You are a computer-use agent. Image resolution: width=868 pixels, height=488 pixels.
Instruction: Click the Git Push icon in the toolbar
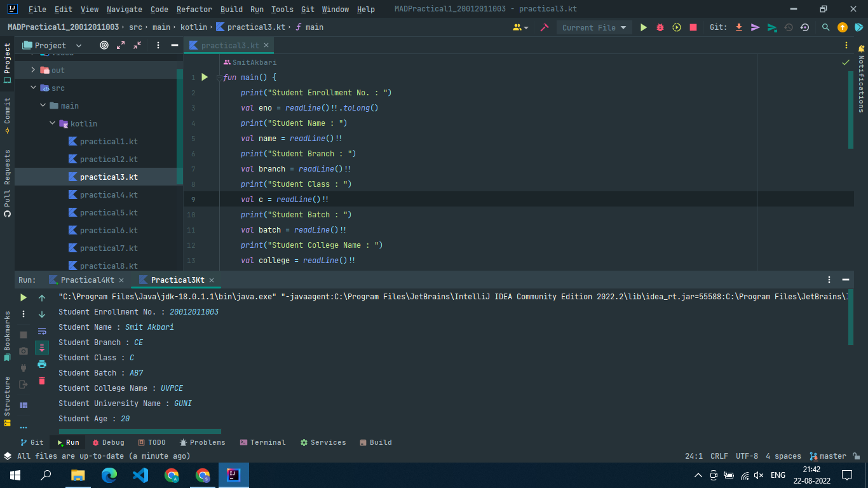(x=772, y=27)
